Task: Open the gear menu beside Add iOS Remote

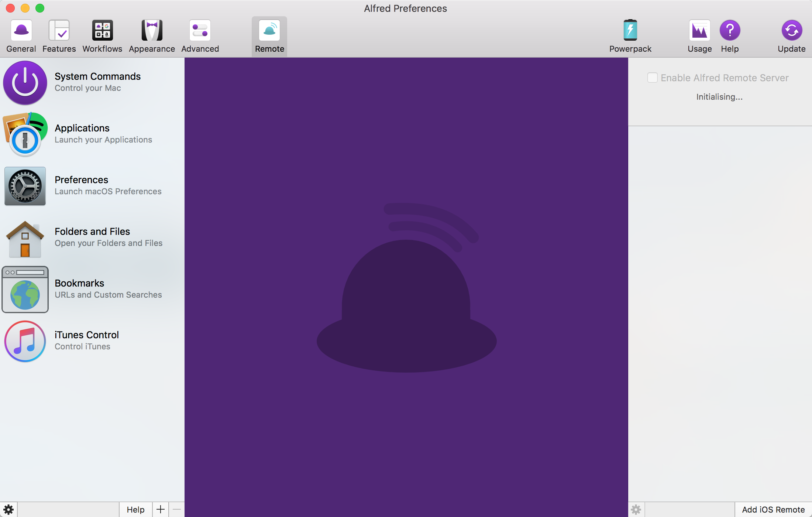Action: [x=636, y=509]
